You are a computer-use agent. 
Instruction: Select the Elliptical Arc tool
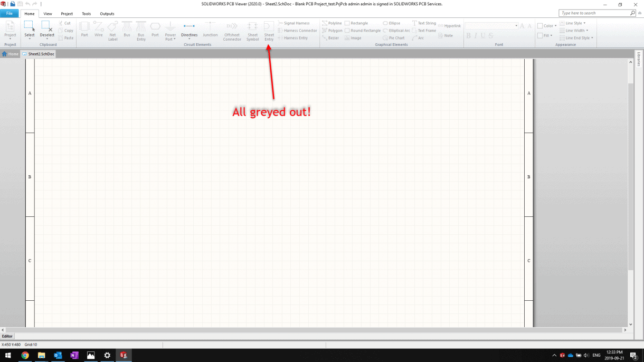(x=396, y=31)
